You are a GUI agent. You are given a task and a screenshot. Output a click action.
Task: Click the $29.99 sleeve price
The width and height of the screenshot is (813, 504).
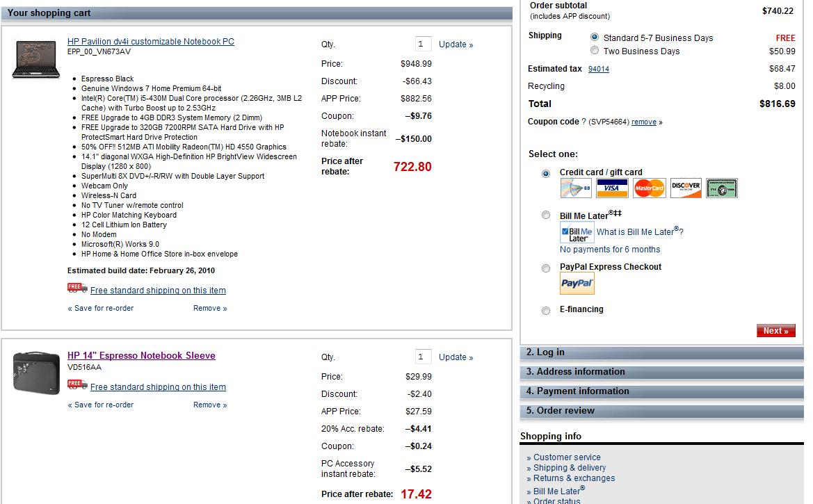(419, 377)
